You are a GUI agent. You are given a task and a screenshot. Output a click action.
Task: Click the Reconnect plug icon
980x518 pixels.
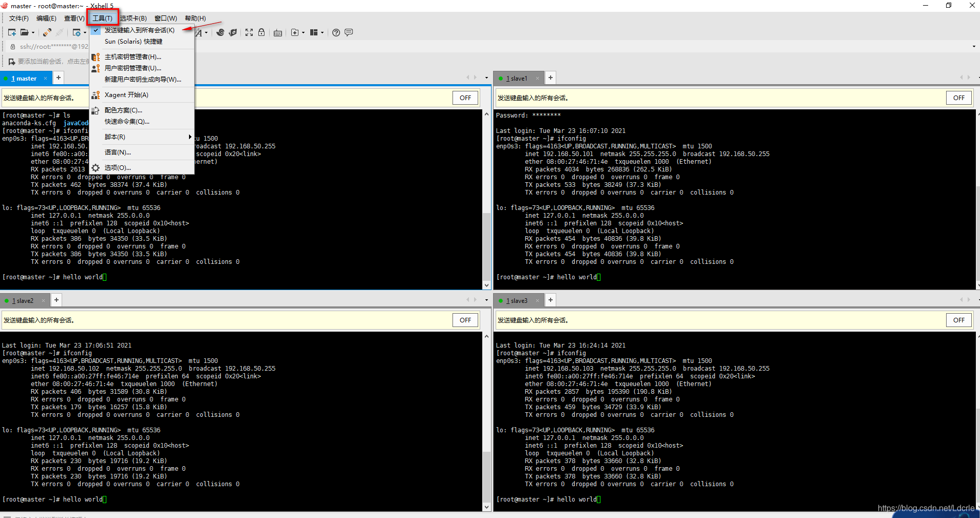point(47,32)
